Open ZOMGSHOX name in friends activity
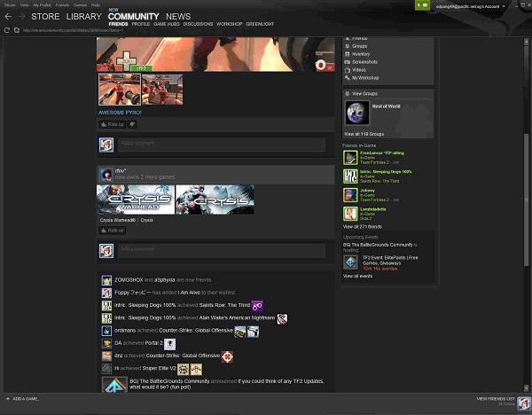 129,280
